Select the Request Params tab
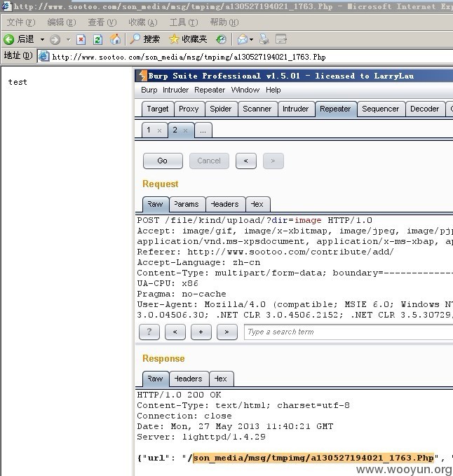 click(187, 204)
